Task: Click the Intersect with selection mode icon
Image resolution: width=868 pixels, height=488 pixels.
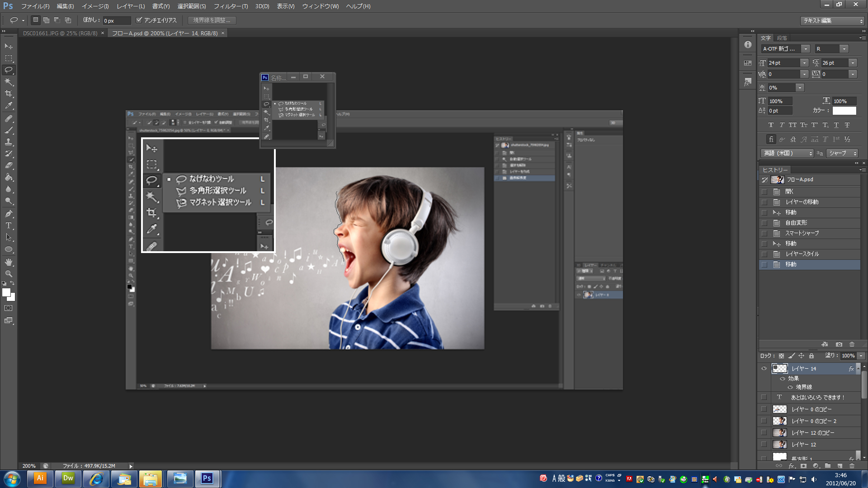Action: point(68,20)
